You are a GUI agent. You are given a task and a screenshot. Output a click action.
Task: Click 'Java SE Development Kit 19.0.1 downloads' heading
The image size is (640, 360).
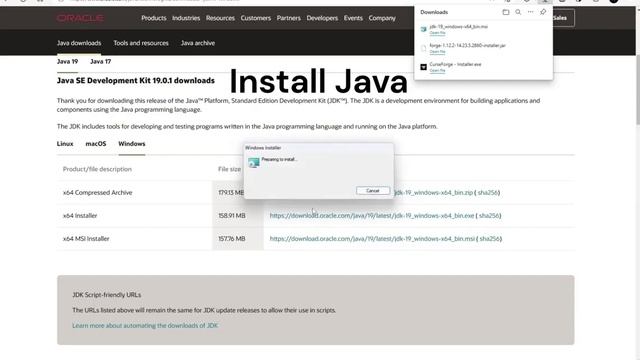136,81
